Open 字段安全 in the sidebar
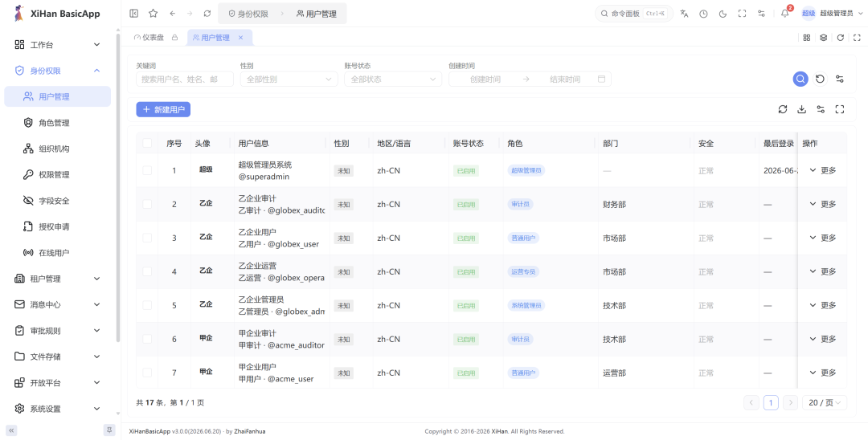This screenshot has height=440, width=868. click(x=58, y=201)
